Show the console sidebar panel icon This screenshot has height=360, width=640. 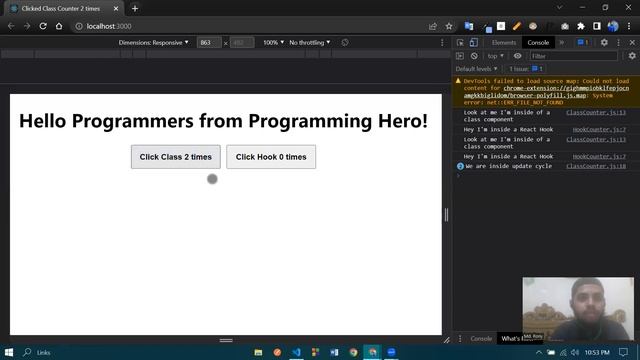coord(460,56)
